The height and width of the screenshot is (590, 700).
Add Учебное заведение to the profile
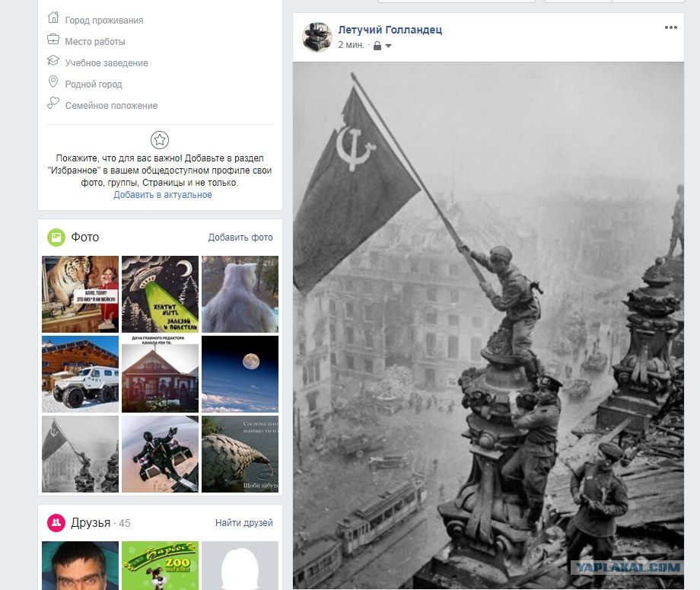tap(107, 63)
